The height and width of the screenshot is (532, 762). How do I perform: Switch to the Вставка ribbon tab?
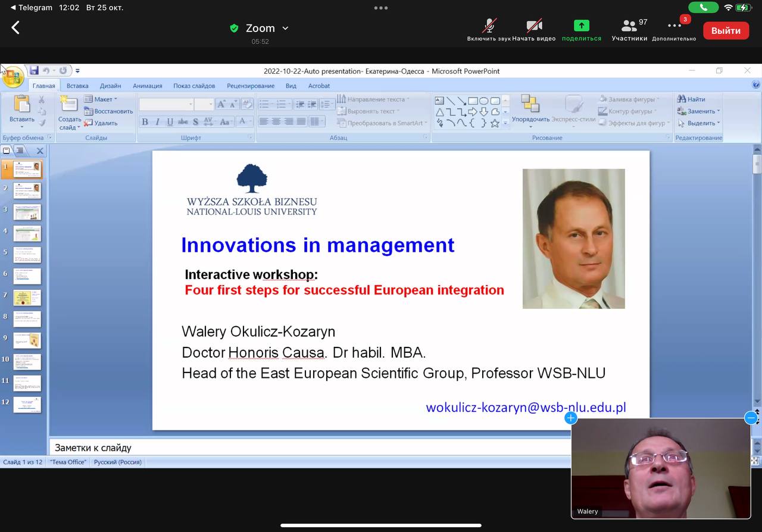point(77,86)
